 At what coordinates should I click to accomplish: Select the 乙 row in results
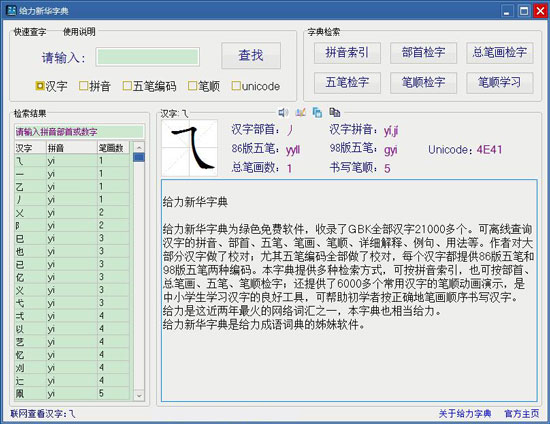coord(72,187)
